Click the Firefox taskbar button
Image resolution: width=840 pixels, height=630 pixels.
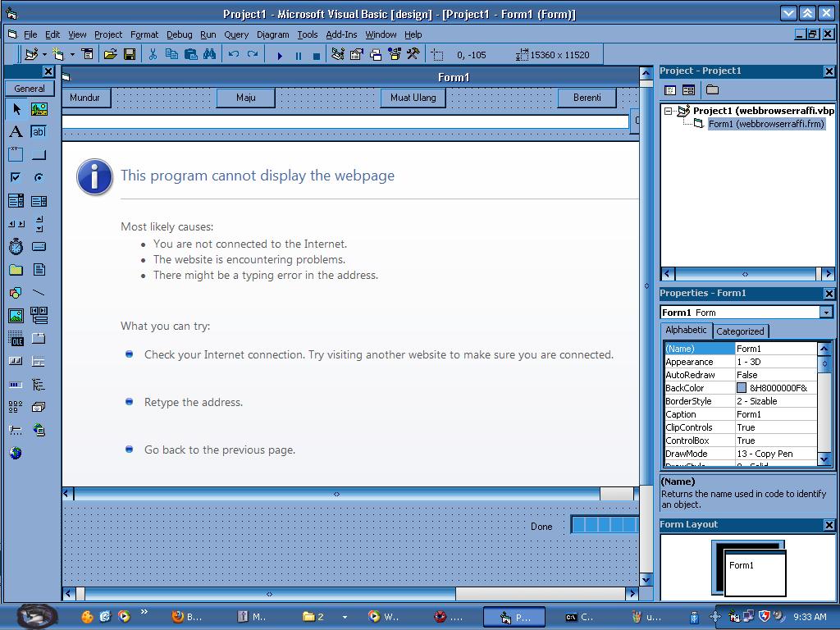coord(187,617)
